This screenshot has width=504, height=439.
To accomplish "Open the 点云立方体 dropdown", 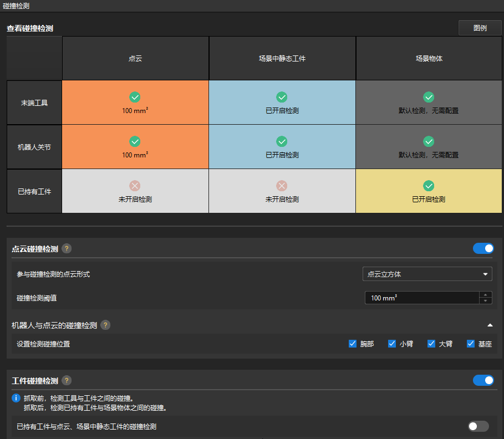I will 428,274.
